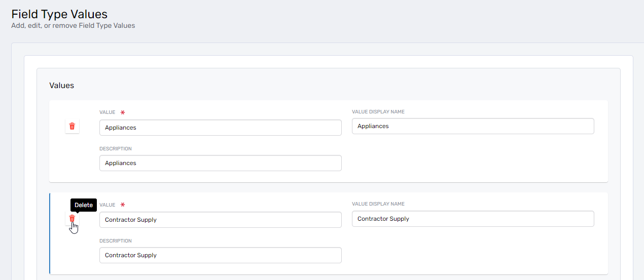The height and width of the screenshot is (280, 644).
Task: Click VALUE label above Contractor Supply field
Action: (x=108, y=205)
